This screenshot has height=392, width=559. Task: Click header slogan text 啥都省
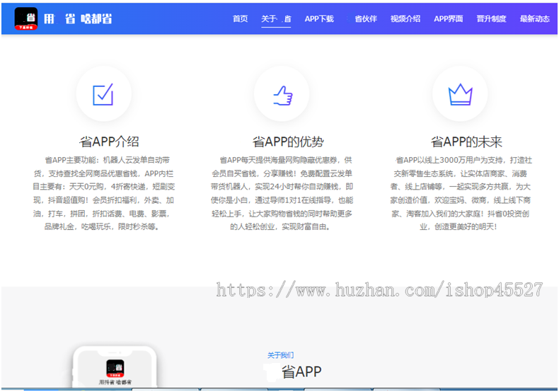tap(96, 19)
